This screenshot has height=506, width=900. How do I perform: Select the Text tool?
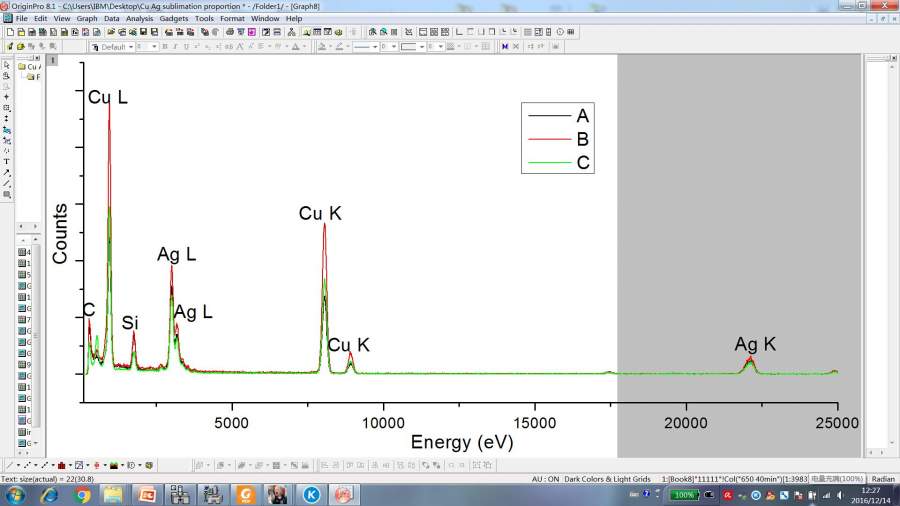tap(6, 162)
